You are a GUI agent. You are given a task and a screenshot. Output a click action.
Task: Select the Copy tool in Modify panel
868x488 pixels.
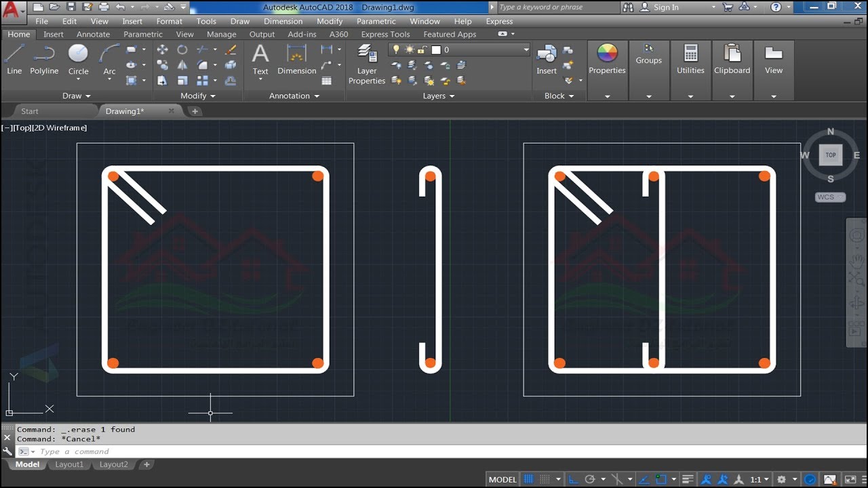[x=162, y=65]
